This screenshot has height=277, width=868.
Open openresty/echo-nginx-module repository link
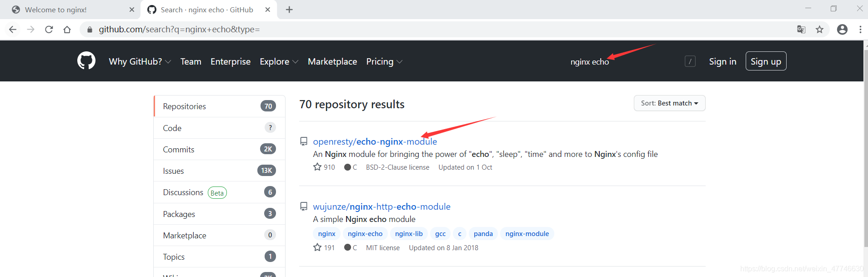[375, 141]
